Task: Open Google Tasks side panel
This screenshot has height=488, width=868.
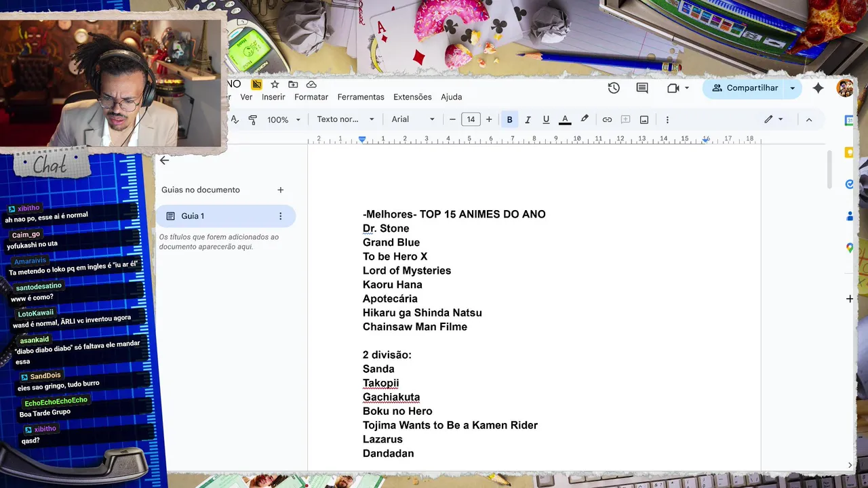Action: click(849, 184)
